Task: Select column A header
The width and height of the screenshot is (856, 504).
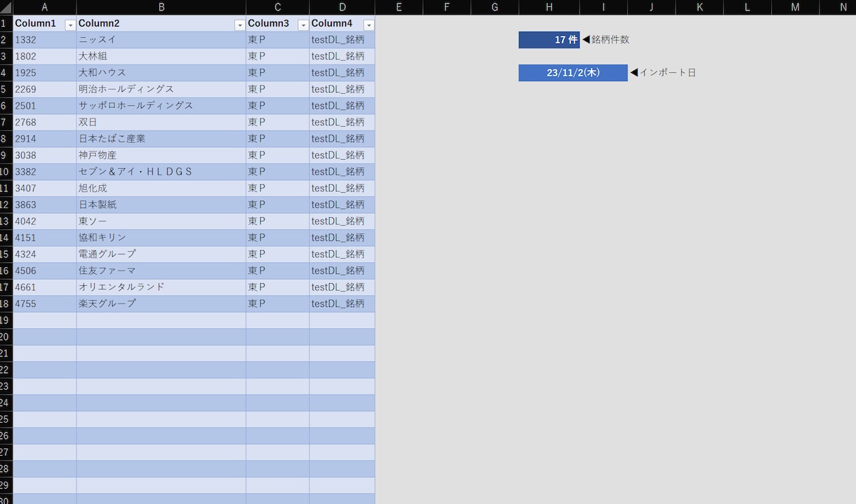Action: [45, 8]
